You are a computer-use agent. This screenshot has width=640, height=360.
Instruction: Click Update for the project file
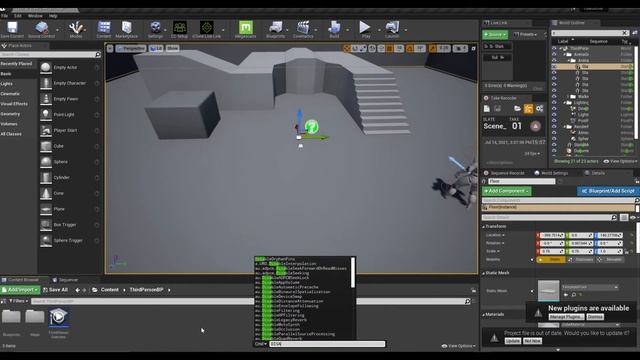click(x=513, y=341)
